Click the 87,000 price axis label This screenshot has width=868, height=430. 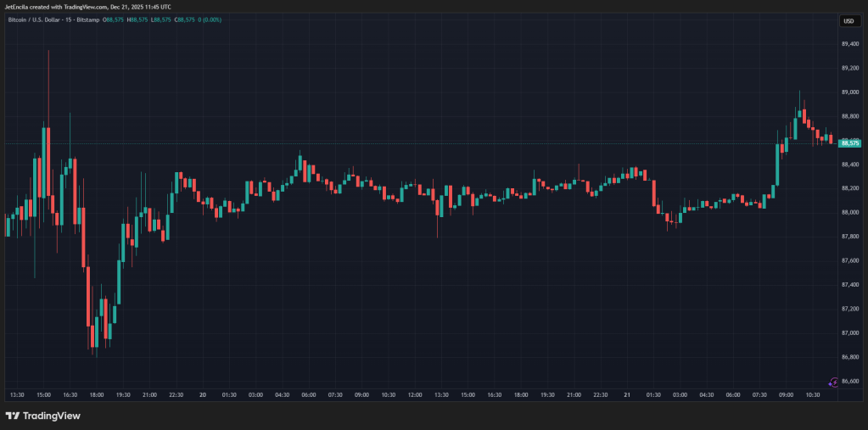(x=849, y=332)
